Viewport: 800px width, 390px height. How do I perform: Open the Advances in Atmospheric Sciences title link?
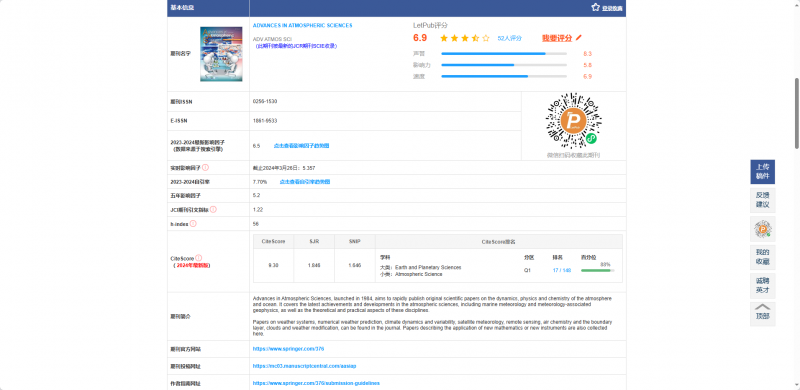point(303,26)
